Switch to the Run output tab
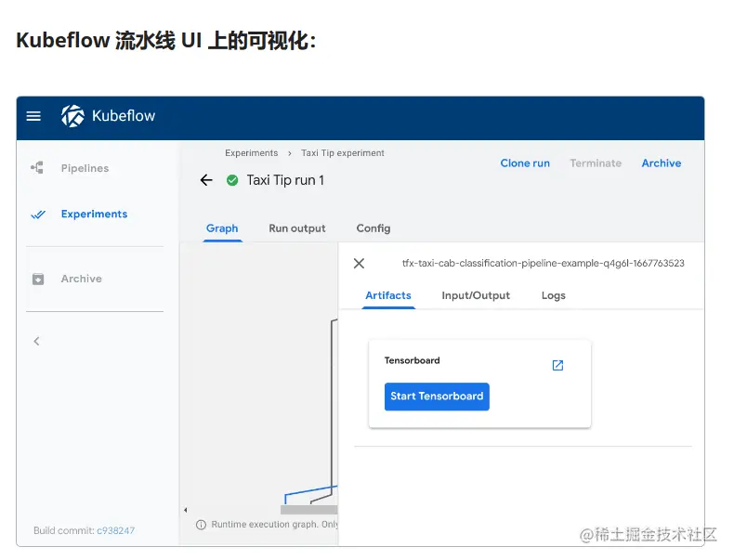 tap(296, 228)
